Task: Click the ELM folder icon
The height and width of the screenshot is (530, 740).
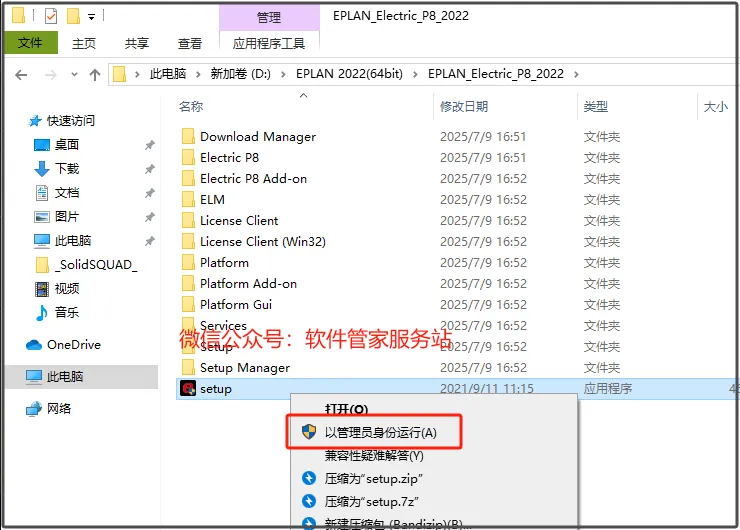Action: pos(188,199)
